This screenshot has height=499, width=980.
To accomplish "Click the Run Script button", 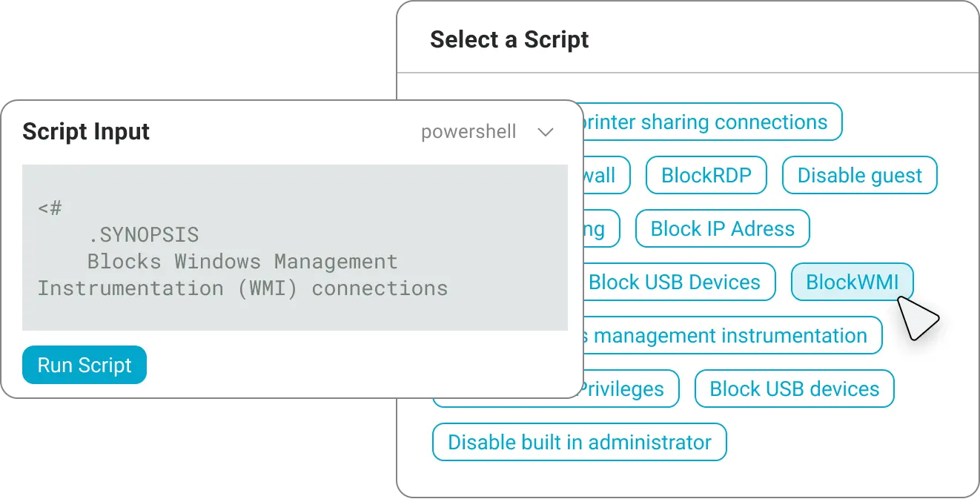I will coord(85,365).
